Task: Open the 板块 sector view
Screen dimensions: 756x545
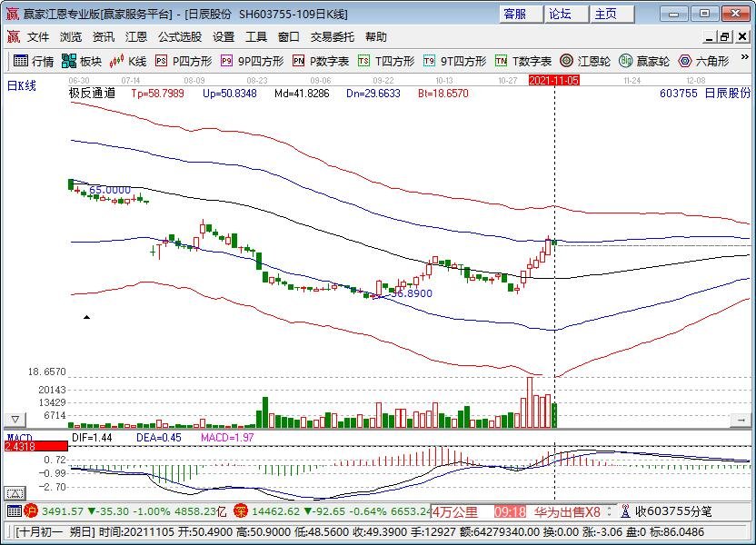Action: click(x=82, y=61)
